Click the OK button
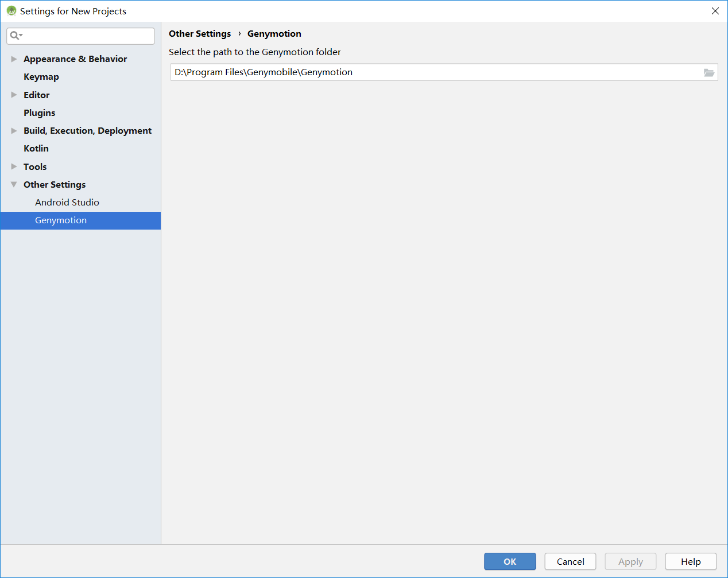This screenshot has height=578, width=728. pos(510,561)
